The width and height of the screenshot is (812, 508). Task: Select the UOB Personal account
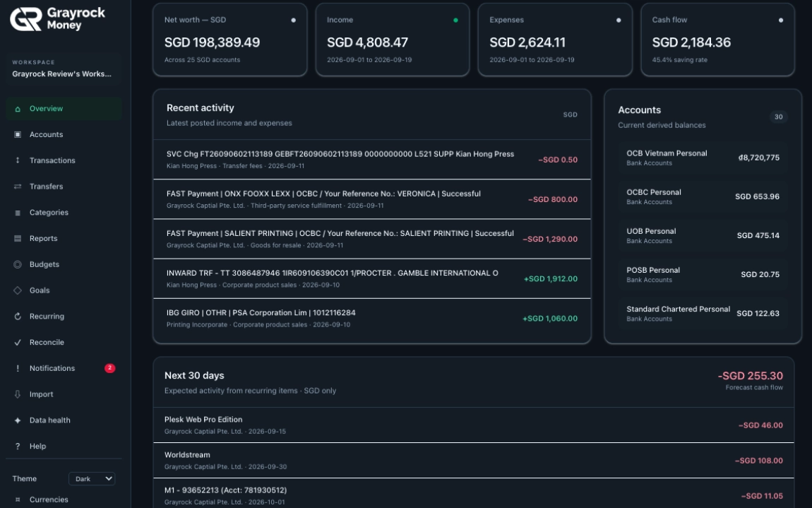[703, 235]
